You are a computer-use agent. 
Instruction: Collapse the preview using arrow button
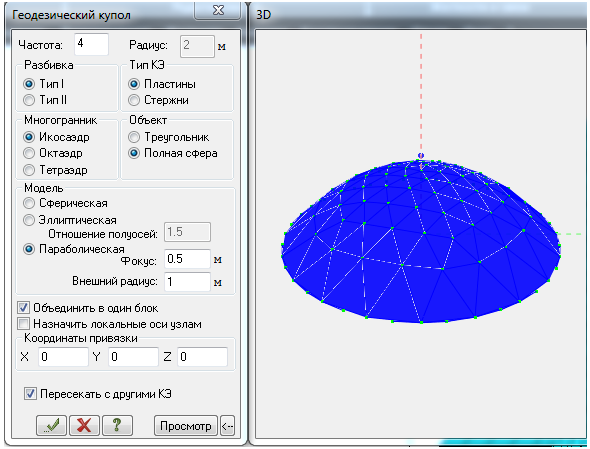click(227, 426)
